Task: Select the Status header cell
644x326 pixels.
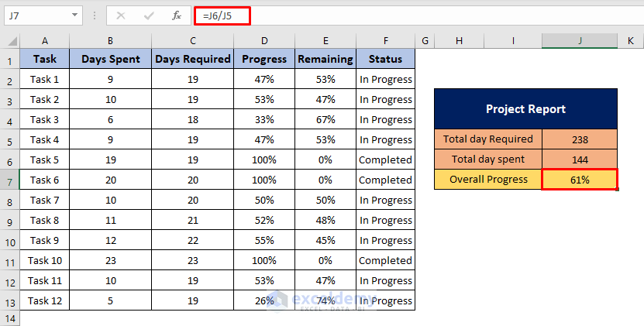Action: pyautogui.click(x=385, y=59)
